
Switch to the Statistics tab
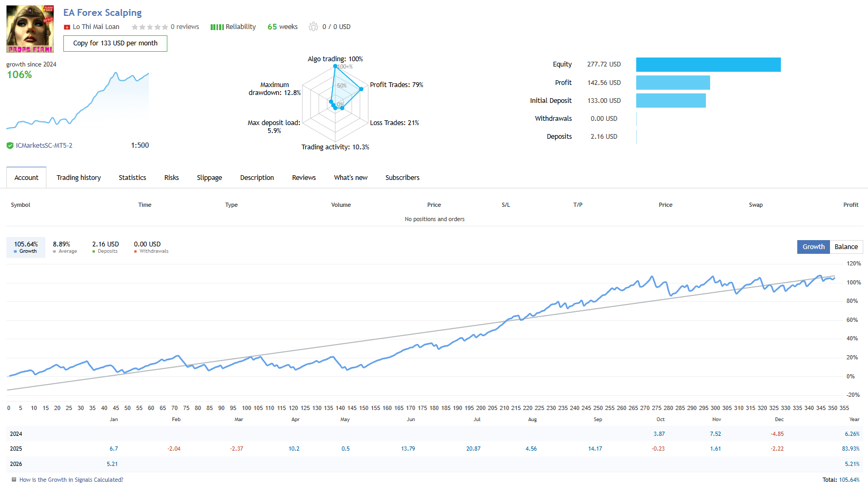pyautogui.click(x=133, y=178)
